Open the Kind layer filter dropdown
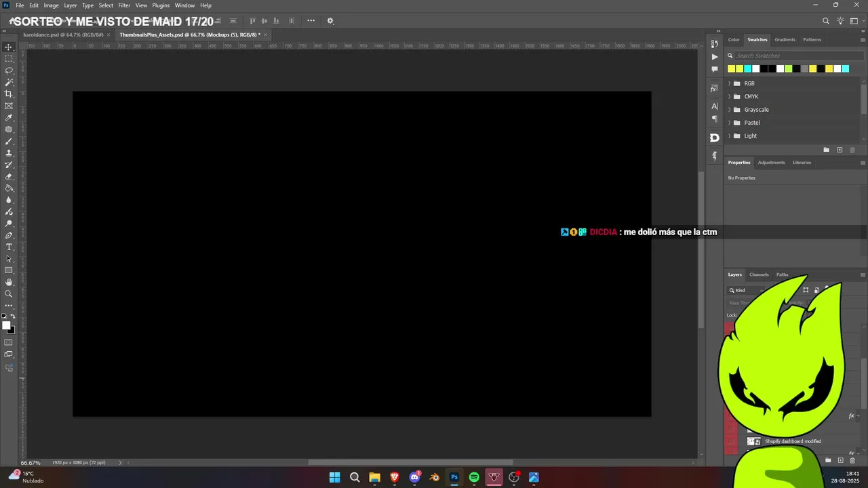This screenshot has width=868, height=488. [x=746, y=290]
